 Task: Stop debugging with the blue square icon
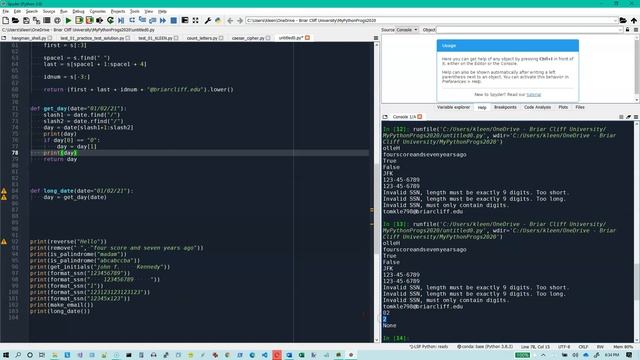173,20
